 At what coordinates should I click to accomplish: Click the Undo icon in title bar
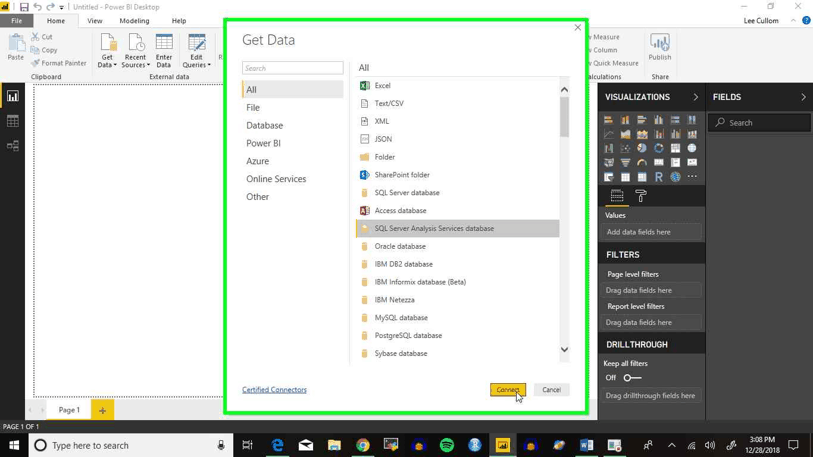(x=37, y=7)
